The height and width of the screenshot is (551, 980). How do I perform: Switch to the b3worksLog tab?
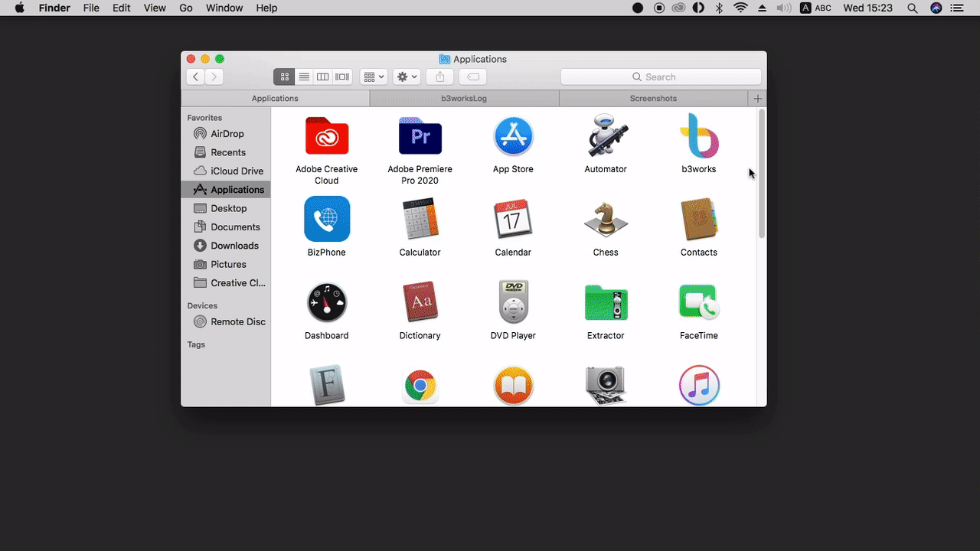click(464, 98)
